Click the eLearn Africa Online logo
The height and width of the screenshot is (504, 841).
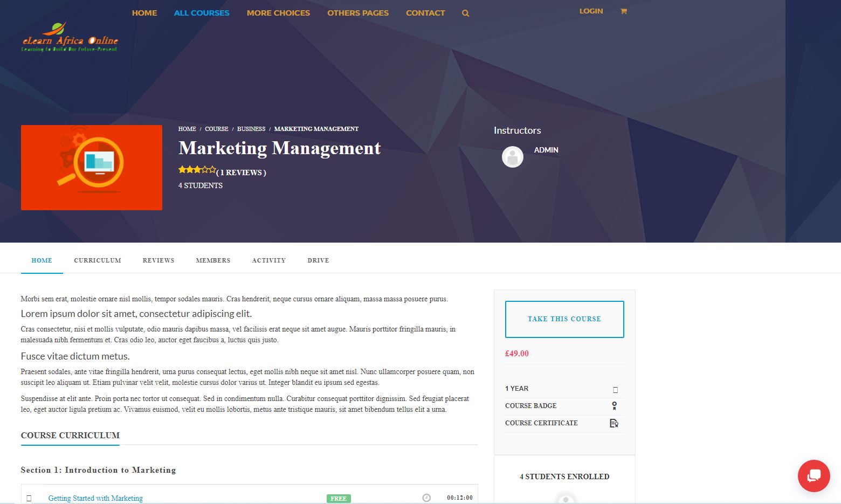70,37
